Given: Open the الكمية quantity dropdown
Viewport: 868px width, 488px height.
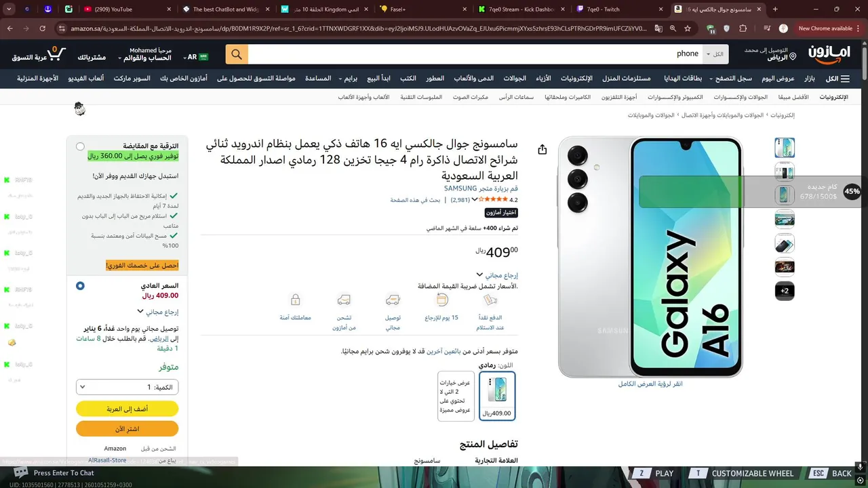Looking at the screenshot, I should click(127, 387).
